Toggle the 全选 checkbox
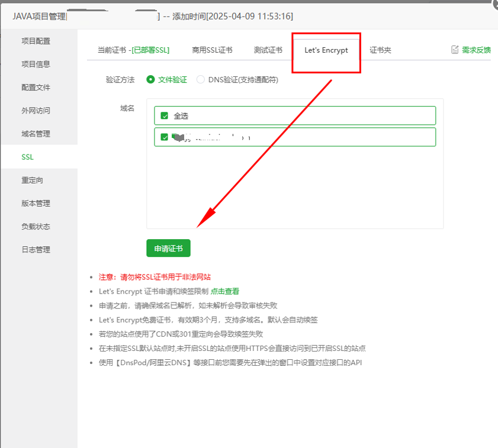Image resolution: width=498 pixels, height=448 pixels. tap(165, 116)
